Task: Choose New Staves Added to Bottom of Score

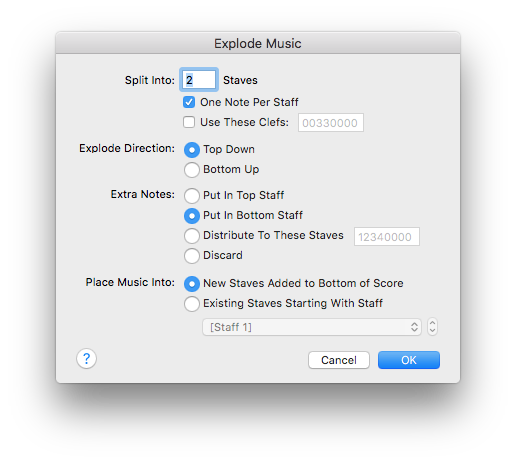Action: [192, 284]
